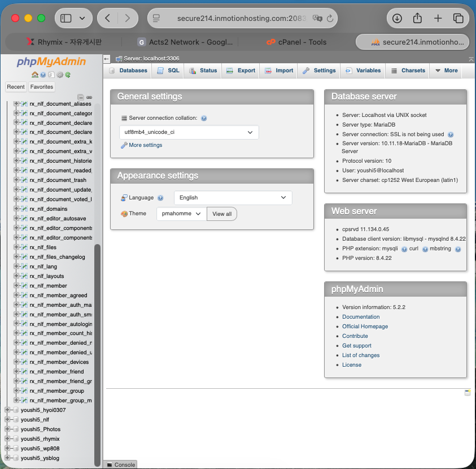
Task: Open the More menu in top tabs
Action: 446,71
